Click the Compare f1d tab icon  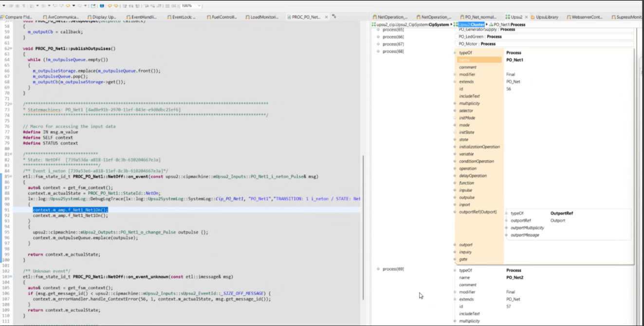(x=2, y=17)
